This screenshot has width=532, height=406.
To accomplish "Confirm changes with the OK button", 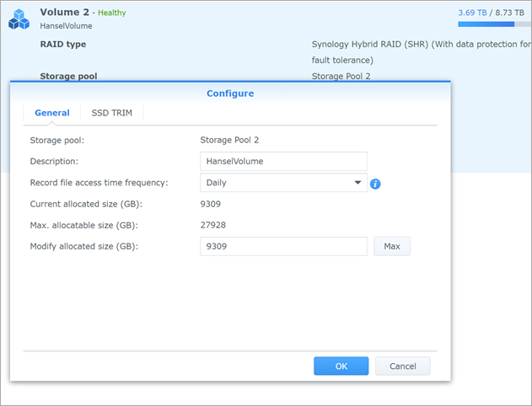I will coord(341,366).
